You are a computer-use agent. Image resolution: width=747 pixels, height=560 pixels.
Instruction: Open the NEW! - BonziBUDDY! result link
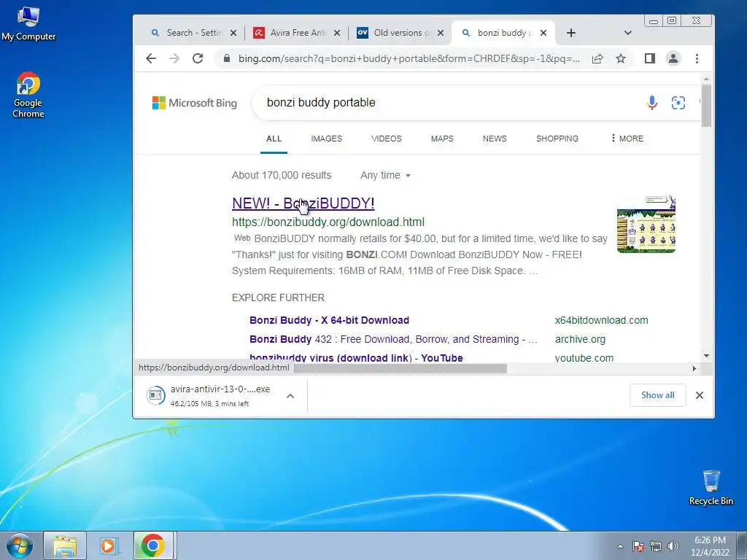tap(303, 203)
